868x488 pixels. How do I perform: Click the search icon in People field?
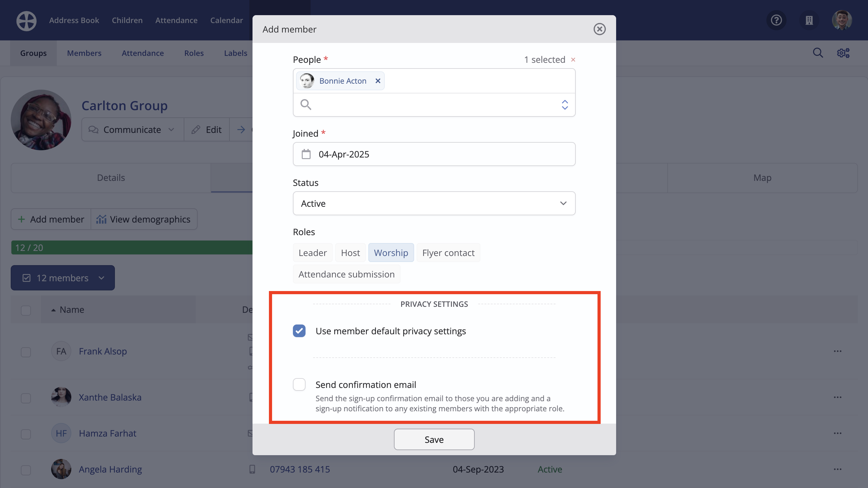pyautogui.click(x=306, y=105)
